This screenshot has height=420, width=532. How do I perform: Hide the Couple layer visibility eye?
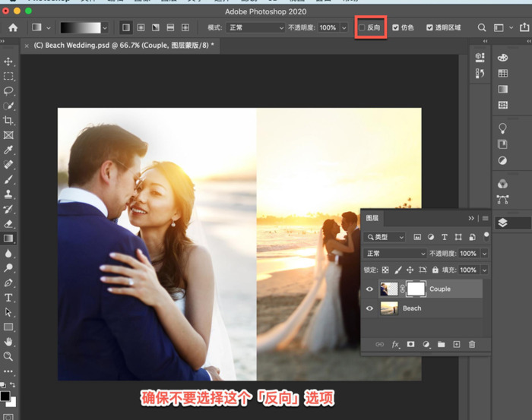click(x=369, y=289)
